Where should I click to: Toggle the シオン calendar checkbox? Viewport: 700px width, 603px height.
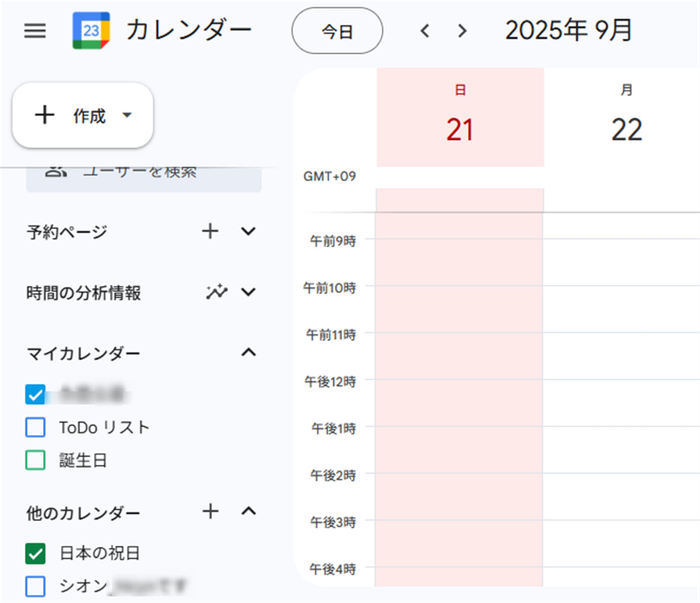click(35, 586)
